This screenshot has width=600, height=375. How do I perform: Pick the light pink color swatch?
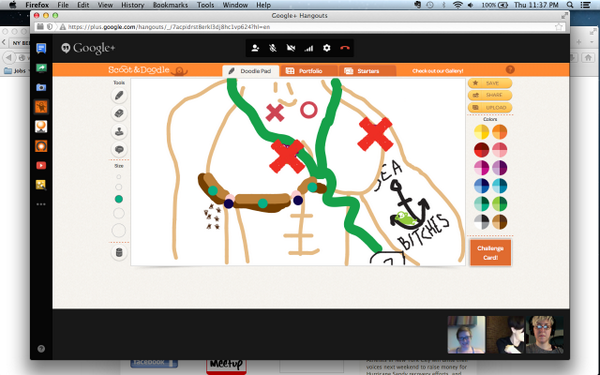(499, 150)
